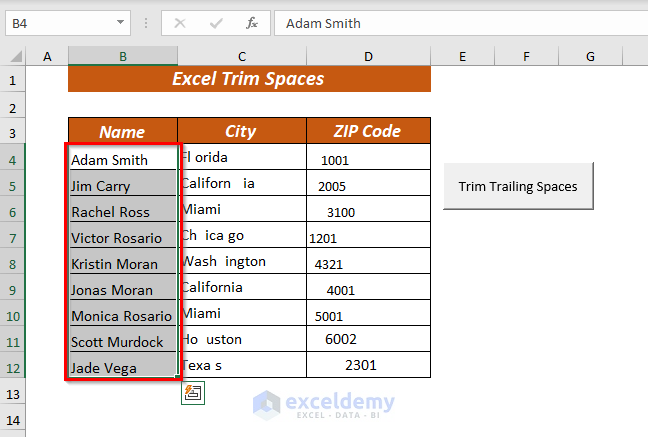Viewport: 648px width, 437px height.
Task: Click the Trim Trailing Spaces button
Action: [518, 186]
